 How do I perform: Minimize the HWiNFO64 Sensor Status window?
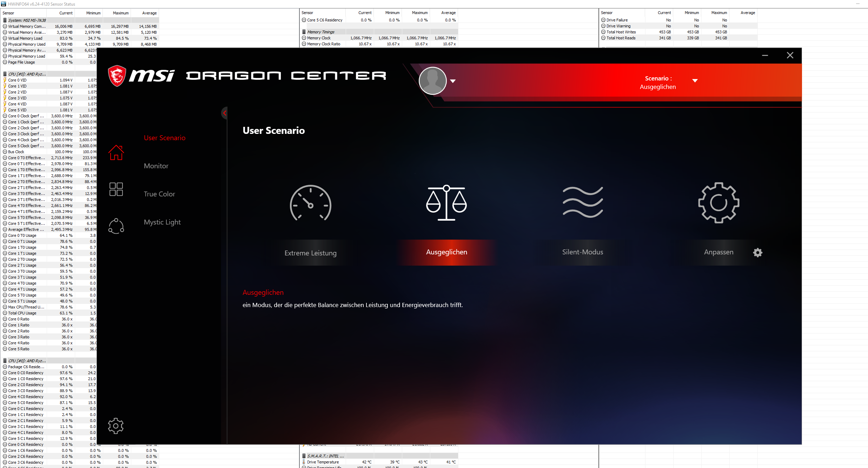click(858, 4)
